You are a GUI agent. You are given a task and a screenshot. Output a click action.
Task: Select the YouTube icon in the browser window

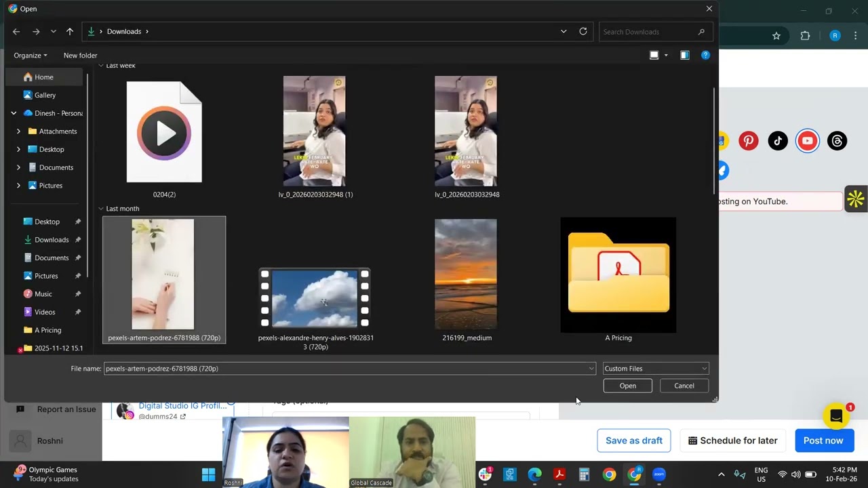coord(807,141)
